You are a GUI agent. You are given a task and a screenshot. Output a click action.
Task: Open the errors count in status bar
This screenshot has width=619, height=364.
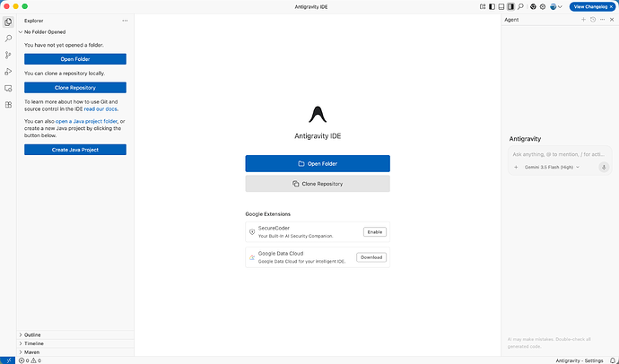(x=23, y=360)
